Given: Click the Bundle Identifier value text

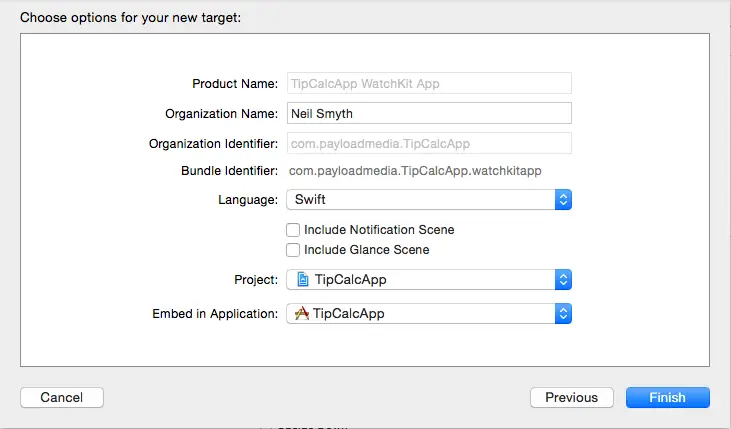Looking at the screenshot, I should point(414,171).
